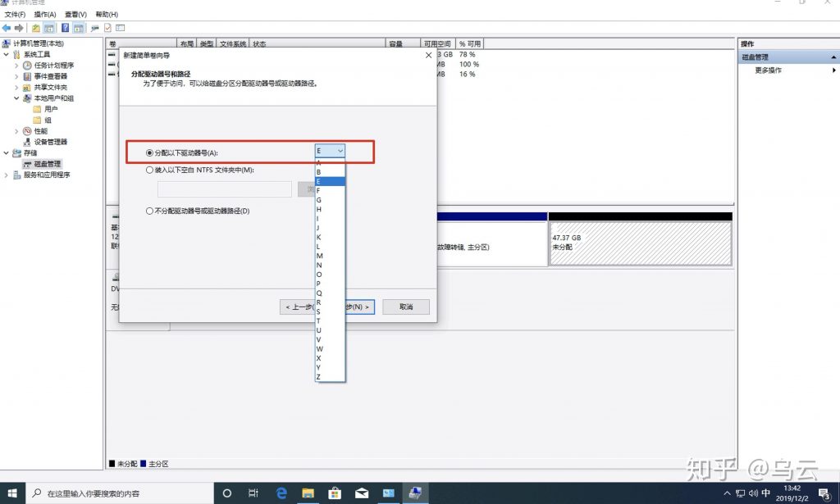Select 设备管理器 in the left tree
Image resolution: width=840 pixels, height=504 pixels.
point(51,143)
